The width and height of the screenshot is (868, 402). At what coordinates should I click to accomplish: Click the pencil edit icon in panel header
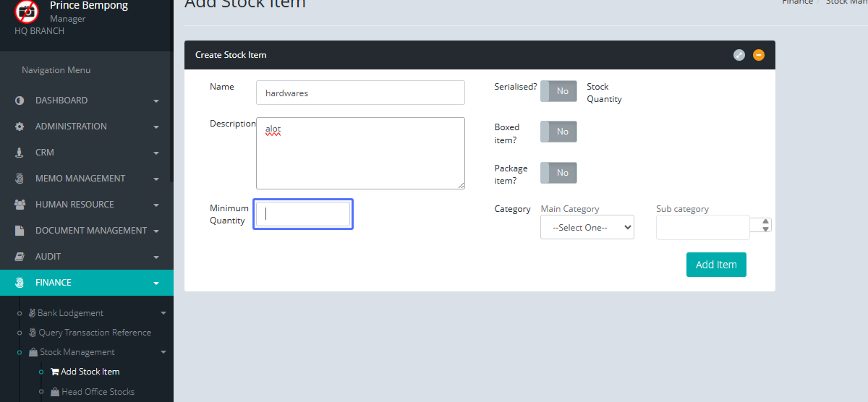tap(739, 55)
